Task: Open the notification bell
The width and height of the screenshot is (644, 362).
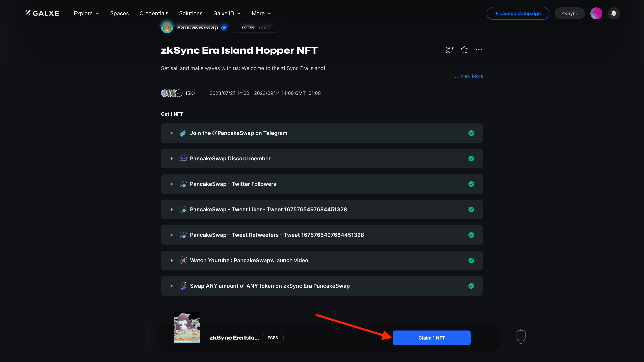Action: pos(614,13)
